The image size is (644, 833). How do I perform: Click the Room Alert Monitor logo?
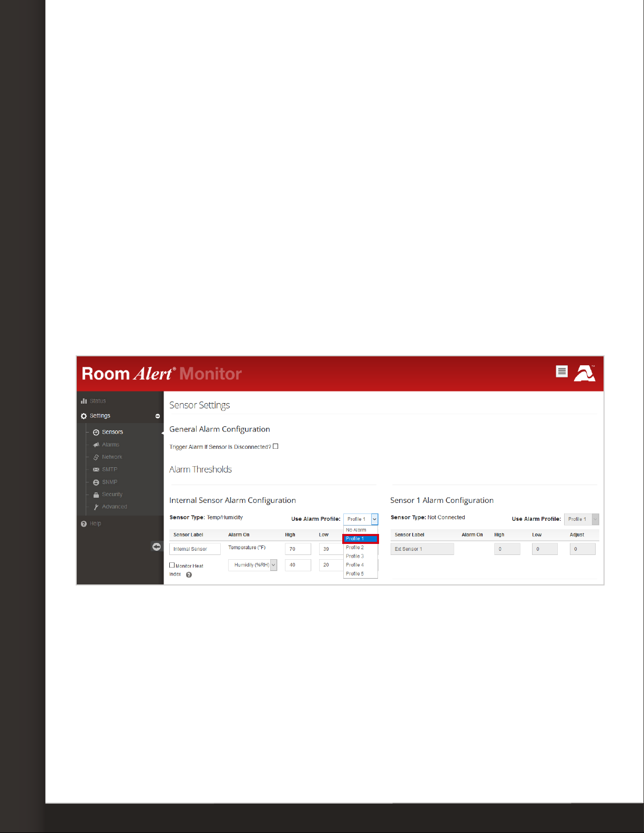pyautogui.click(x=162, y=374)
